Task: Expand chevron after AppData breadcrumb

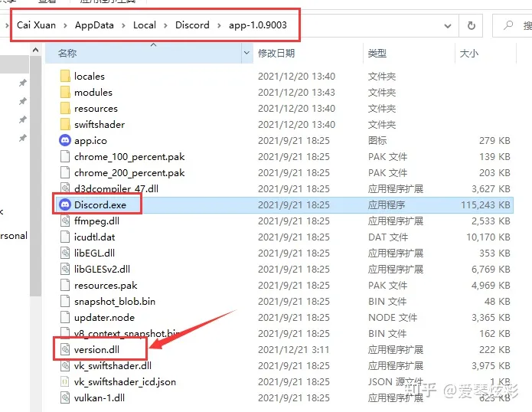Action: tap(123, 25)
